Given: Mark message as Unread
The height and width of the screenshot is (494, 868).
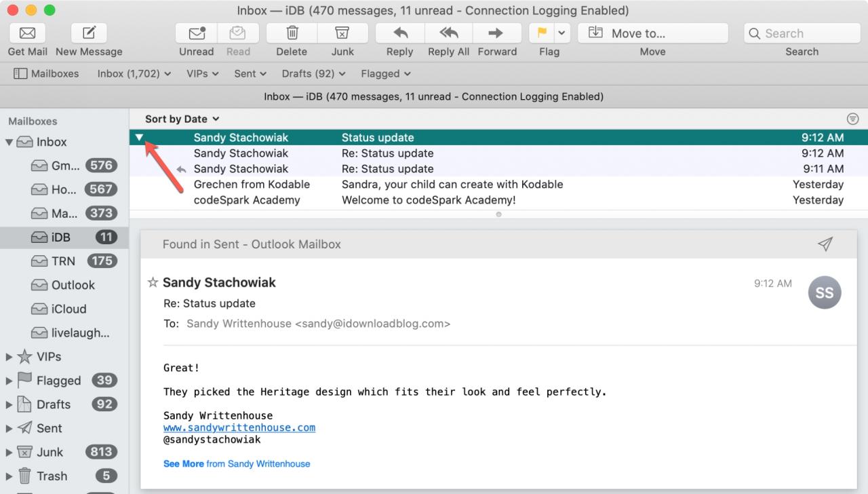Looking at the screenshot, I should tap(197, 33).
